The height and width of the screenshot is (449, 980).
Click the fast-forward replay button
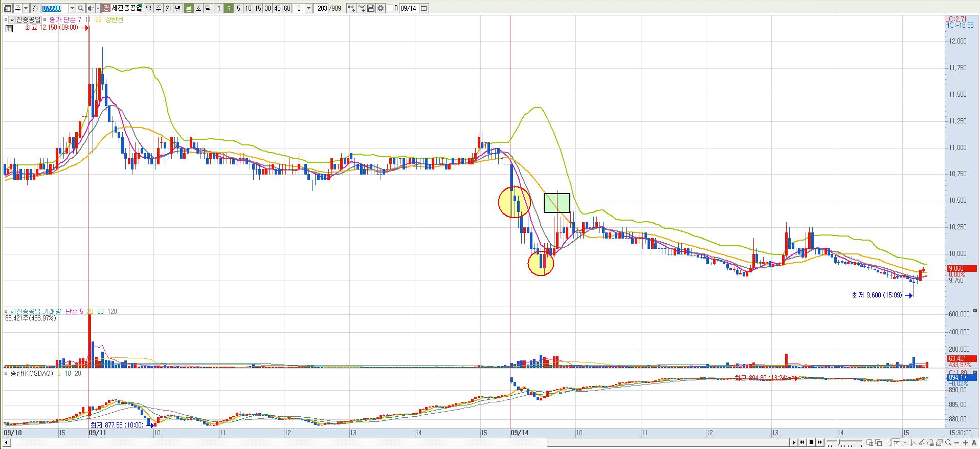coord(820,442)
